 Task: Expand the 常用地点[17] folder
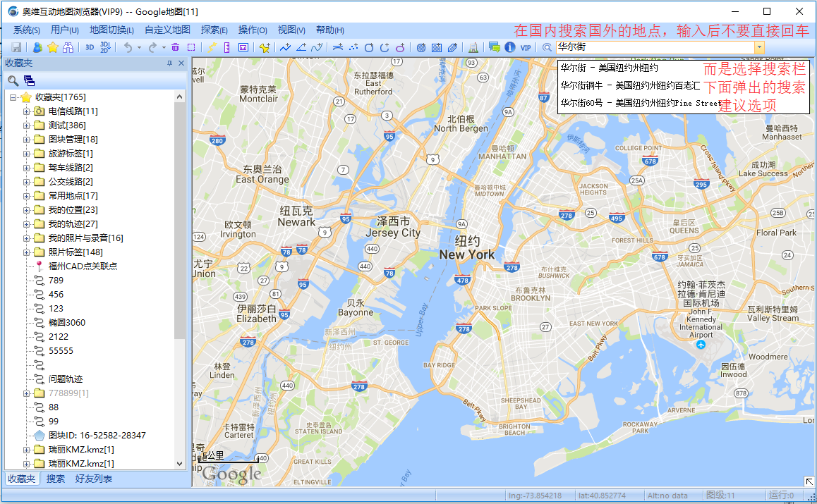click(x=26, y=196)
